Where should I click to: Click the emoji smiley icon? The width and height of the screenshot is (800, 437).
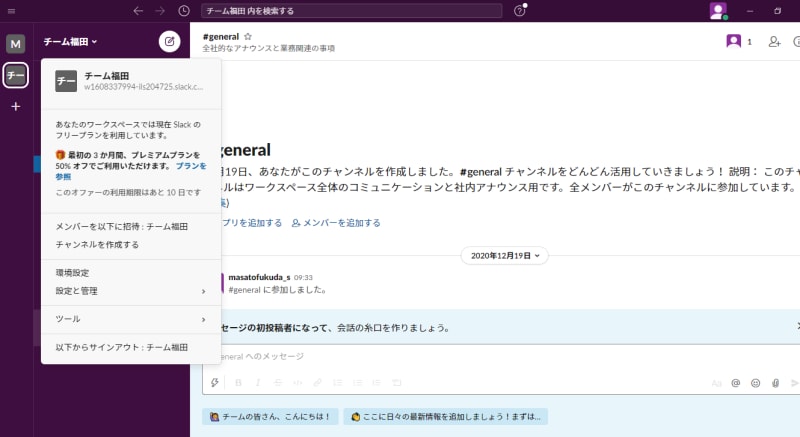coord(755,383)
